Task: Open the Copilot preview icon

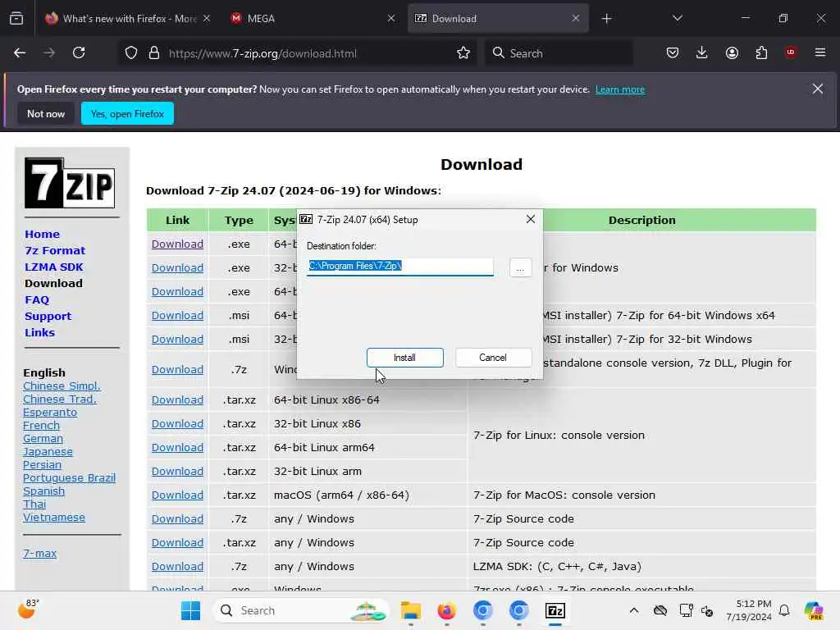Action: tap(814, 610)
